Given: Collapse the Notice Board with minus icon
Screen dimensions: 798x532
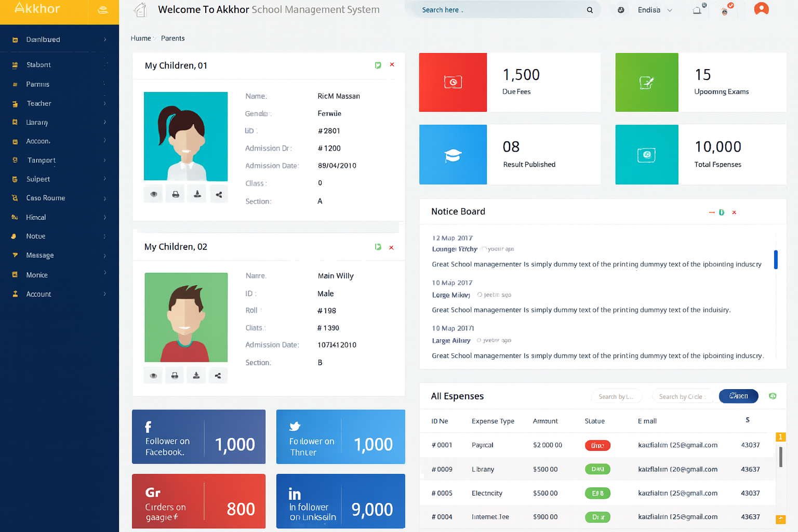Looking at the screenshot, I should click(x=712, y=212).
